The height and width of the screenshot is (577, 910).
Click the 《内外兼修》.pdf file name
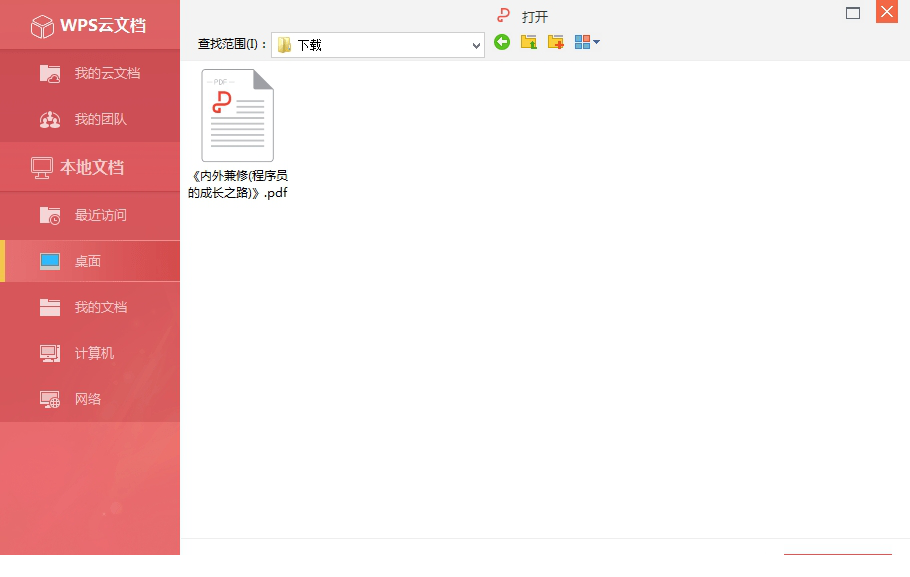click(238, 184)
